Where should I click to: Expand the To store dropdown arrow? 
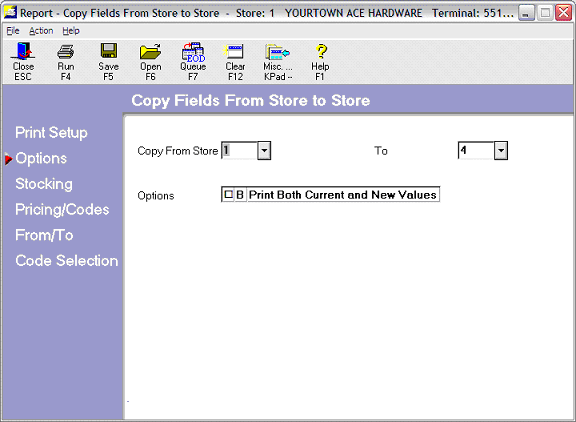pos(501,151)
